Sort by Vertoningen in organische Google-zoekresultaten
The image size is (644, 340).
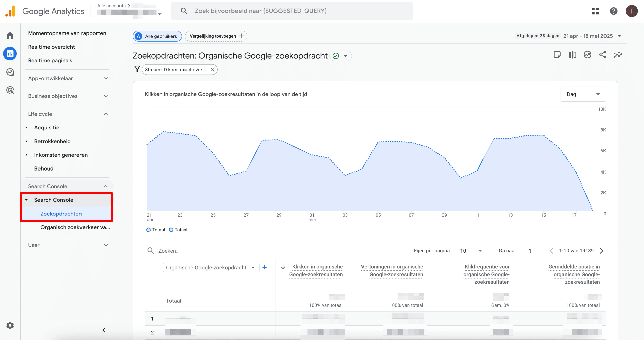click(392, 270)
